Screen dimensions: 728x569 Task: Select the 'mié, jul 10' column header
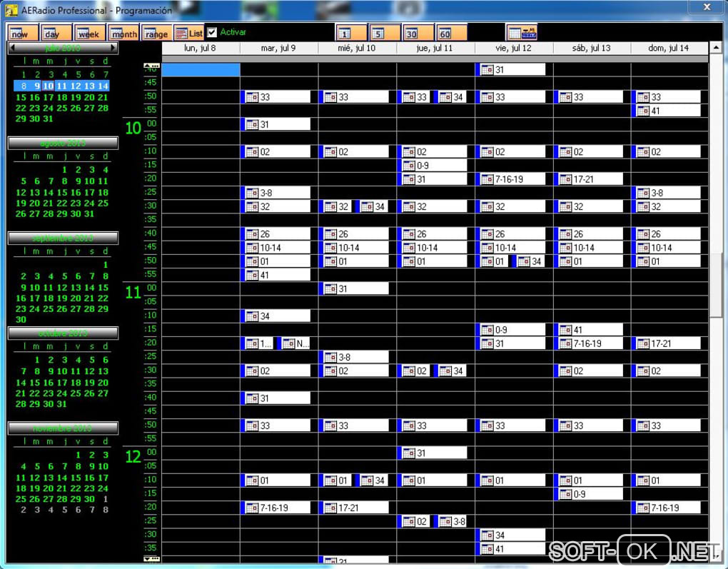pyautogui.click(x=357, y=48)
